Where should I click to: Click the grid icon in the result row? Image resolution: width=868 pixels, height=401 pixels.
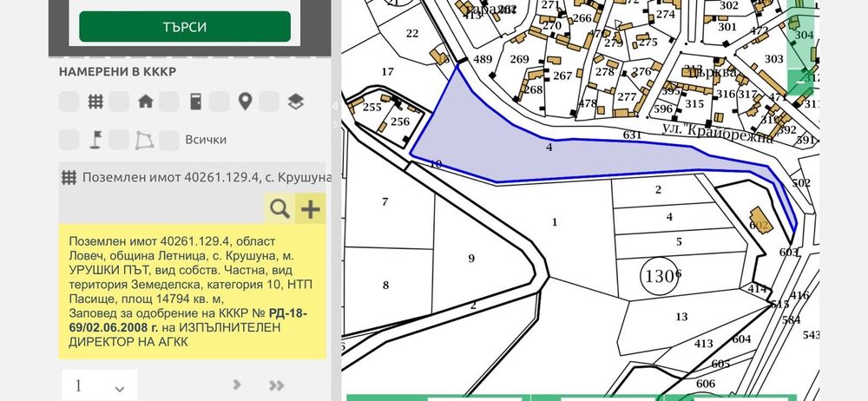[x=69, y=178]
